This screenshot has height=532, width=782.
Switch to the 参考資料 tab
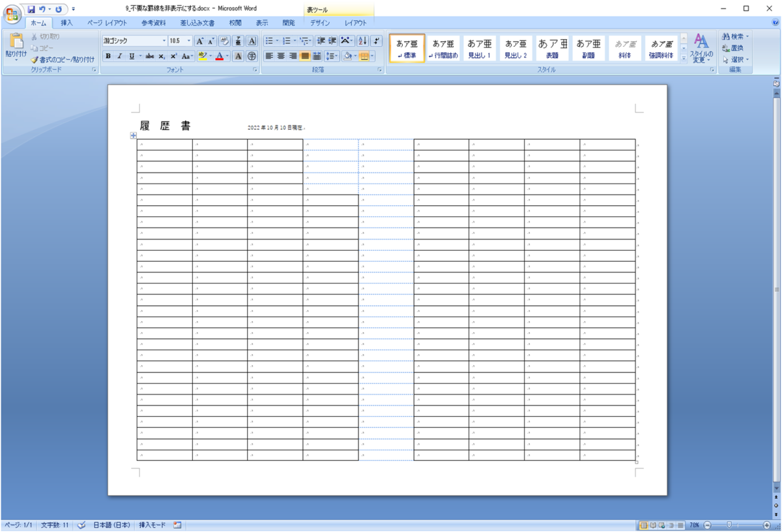154,23
